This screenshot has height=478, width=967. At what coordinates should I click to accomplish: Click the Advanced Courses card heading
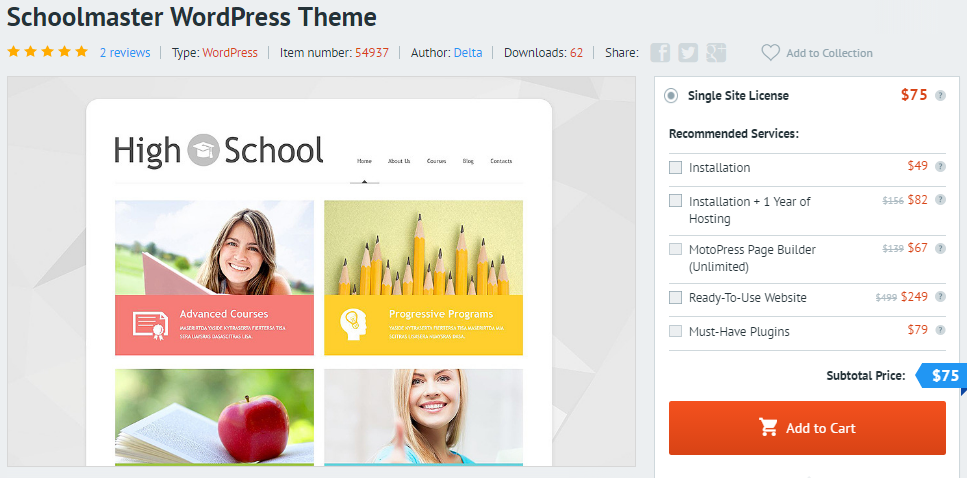(224, 314)
